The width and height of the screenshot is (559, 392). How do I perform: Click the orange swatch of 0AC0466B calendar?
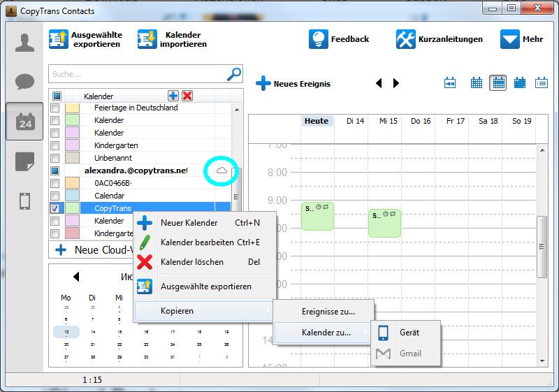point(73,183)
